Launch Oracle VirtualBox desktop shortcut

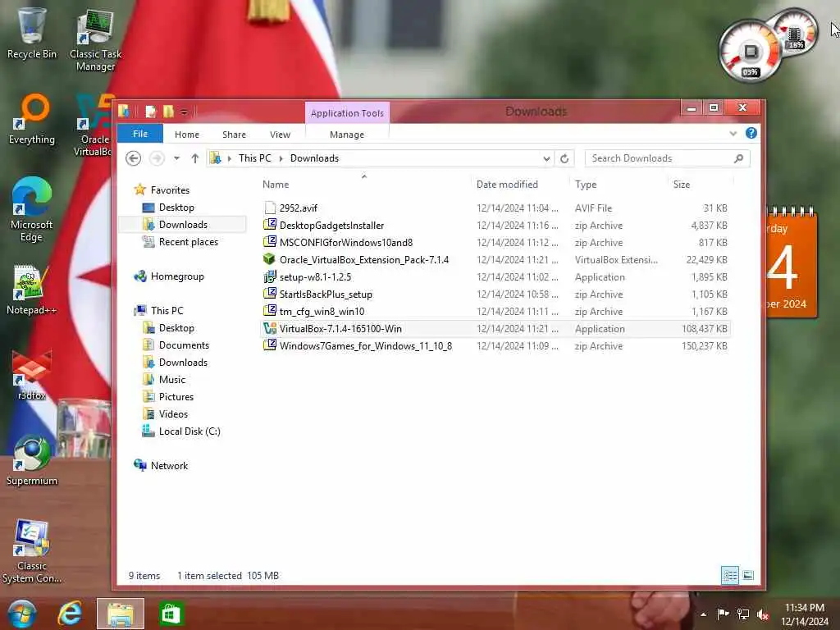tap(94, 126)
